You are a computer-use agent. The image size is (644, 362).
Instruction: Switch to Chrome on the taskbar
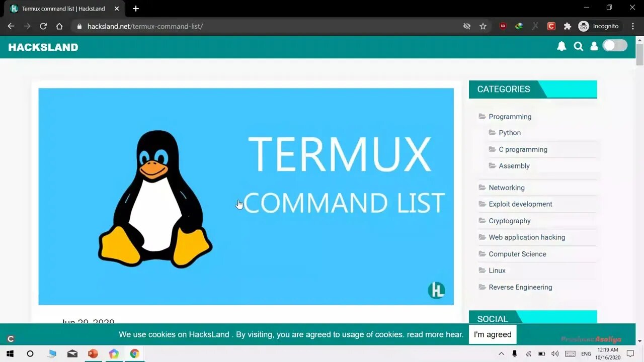pyautogui.click(x=134, y=353)
